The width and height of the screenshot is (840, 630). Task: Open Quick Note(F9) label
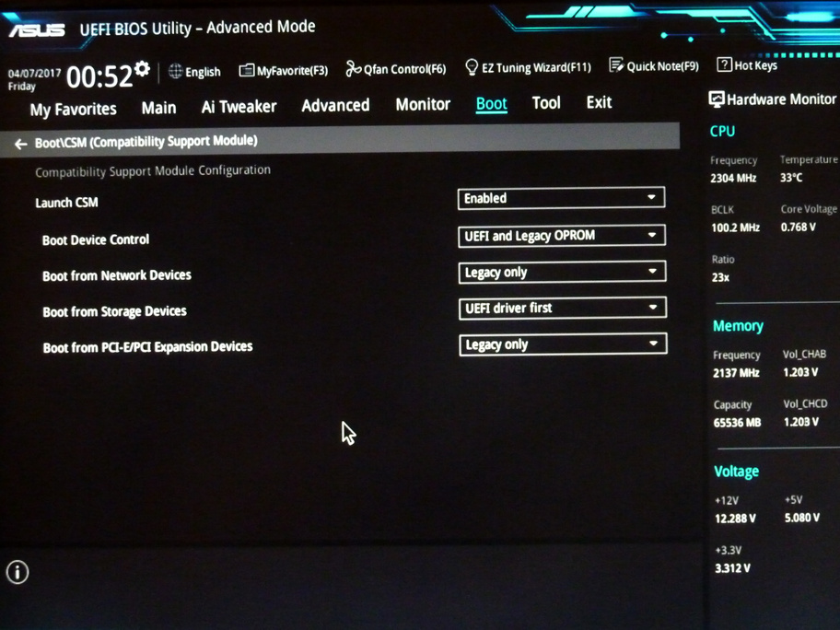pos(662,66)
